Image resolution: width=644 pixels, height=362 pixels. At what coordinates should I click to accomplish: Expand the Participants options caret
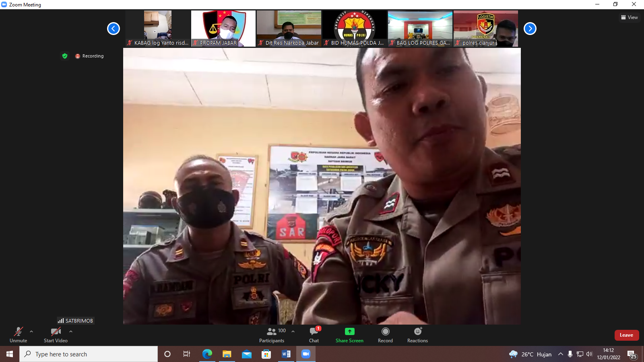point(293,331)
